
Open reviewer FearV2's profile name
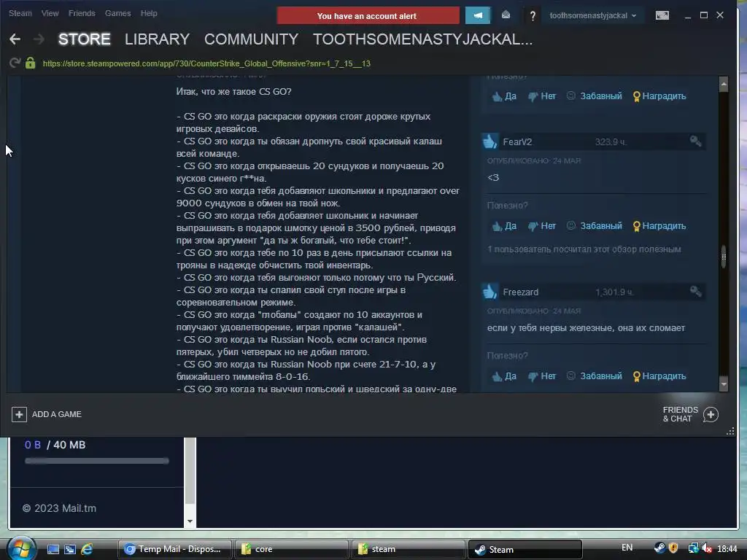point(517,142)
